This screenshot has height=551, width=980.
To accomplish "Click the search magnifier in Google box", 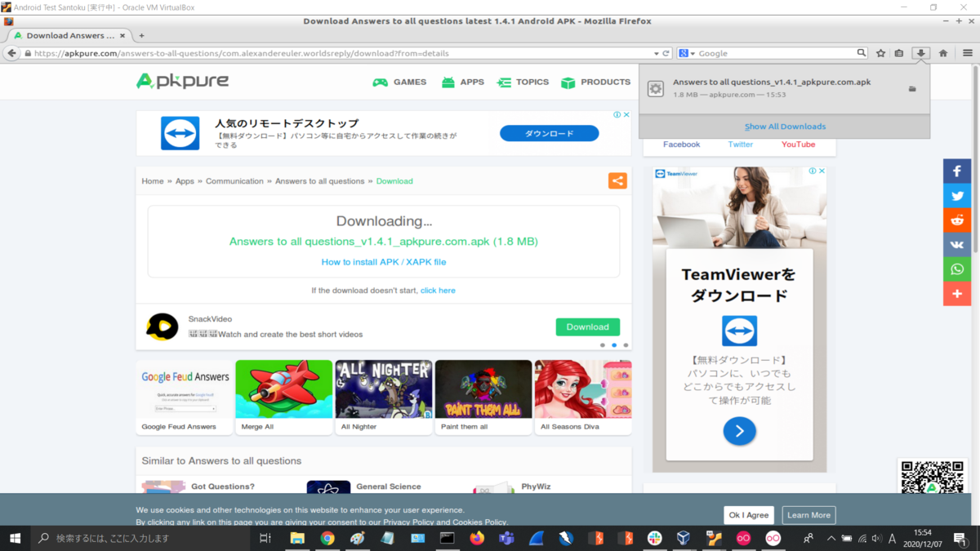I will click(x=862, y=53).
